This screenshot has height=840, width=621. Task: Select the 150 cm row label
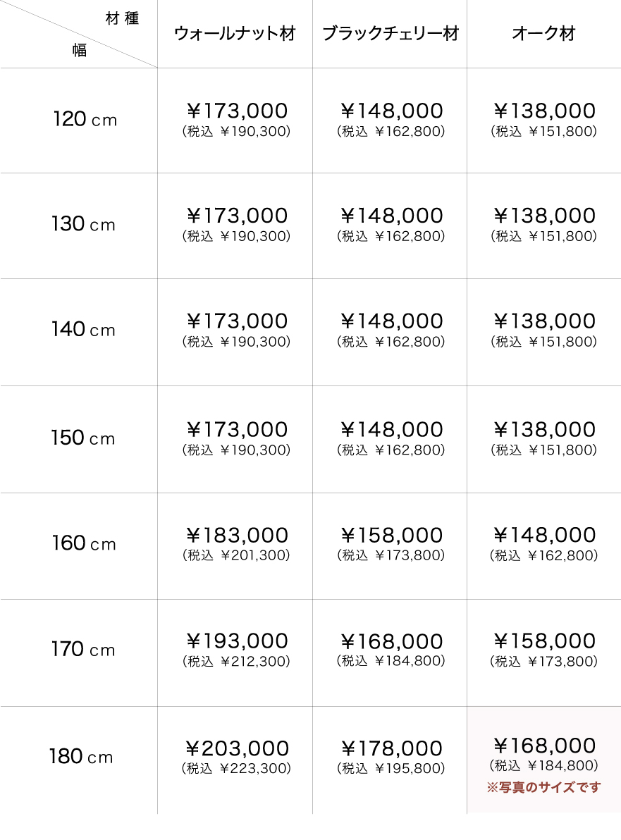83,438
